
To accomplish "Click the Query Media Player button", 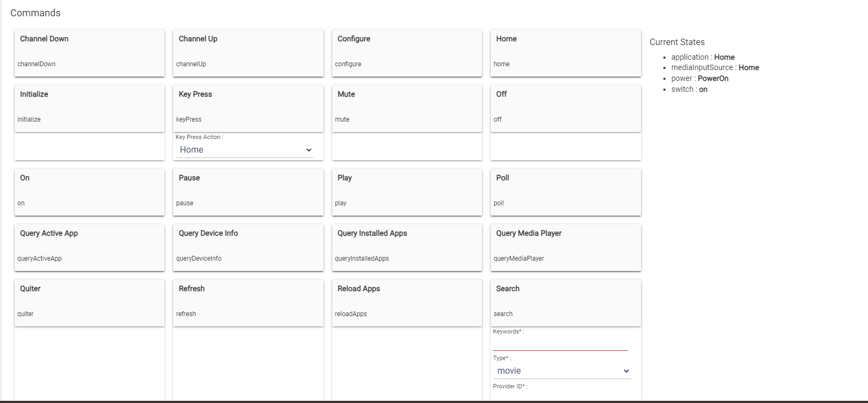I will [x=565, y=247].
